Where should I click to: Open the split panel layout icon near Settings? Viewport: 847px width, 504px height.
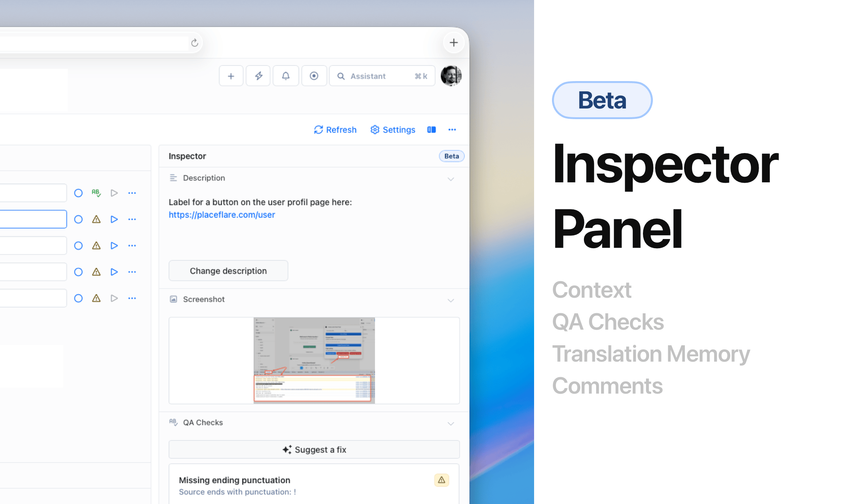point(431,130)
